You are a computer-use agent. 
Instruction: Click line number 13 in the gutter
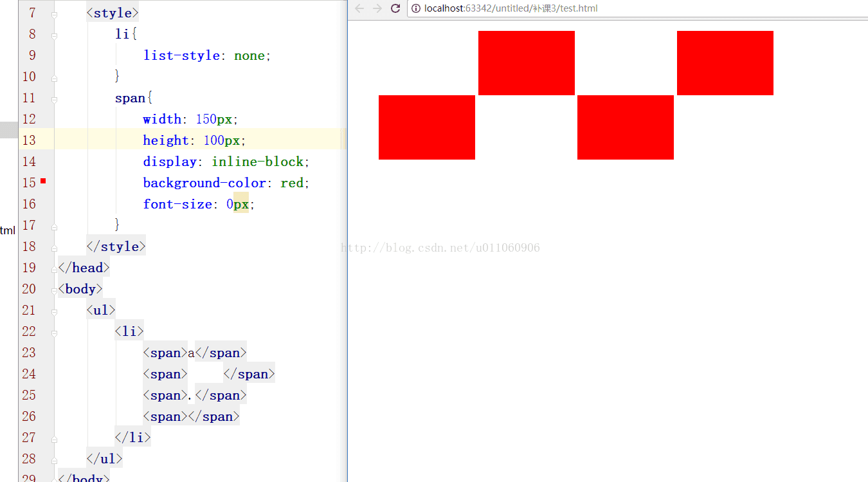pos(29,140)
